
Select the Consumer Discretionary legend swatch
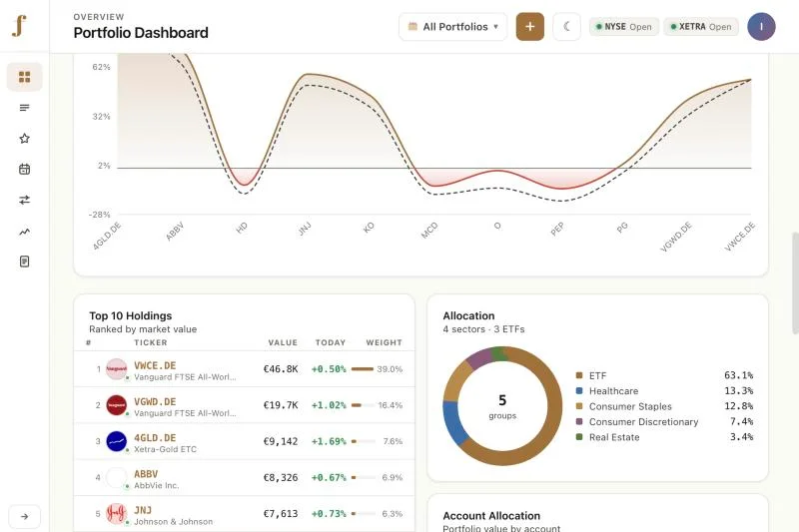(579, 421)
